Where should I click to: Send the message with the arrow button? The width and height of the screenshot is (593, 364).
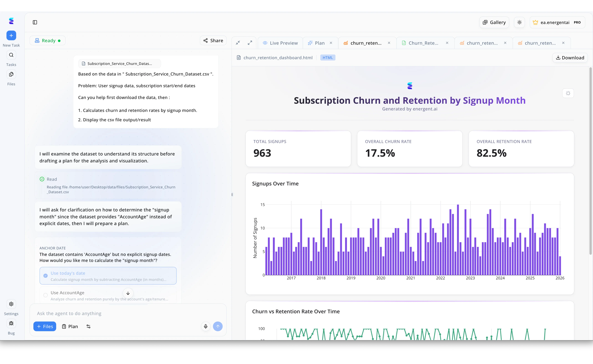click(218, 326)
